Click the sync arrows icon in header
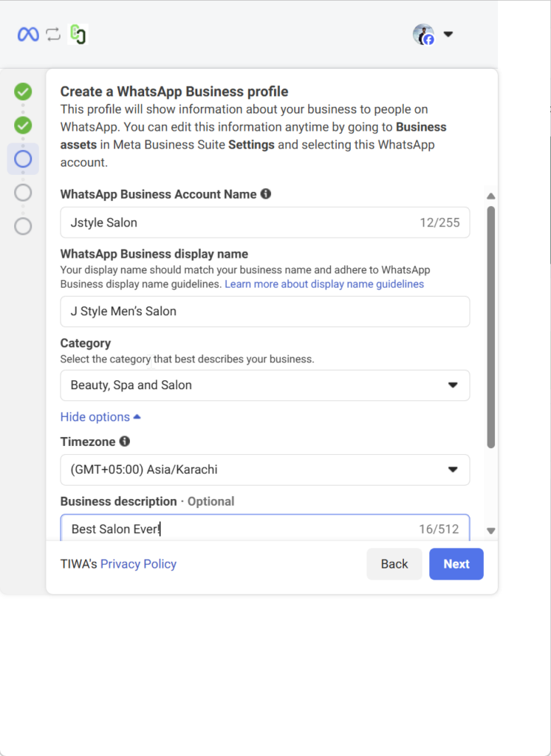 tap(53, 34)
